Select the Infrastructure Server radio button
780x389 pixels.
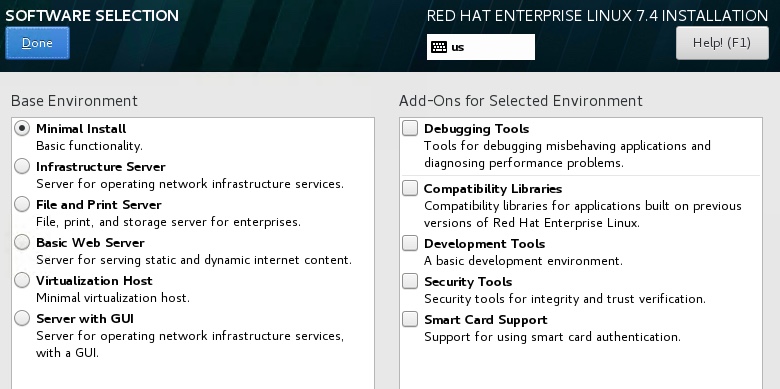click(22, 166)
